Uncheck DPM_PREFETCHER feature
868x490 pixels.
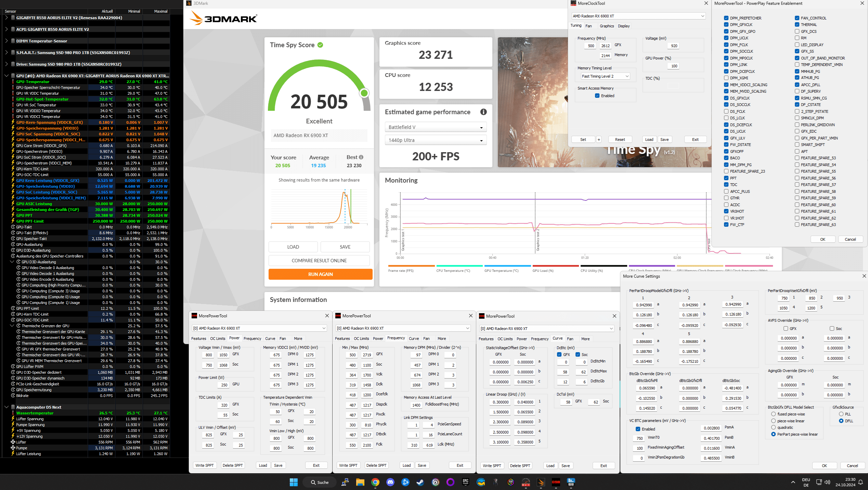point(726,18)
